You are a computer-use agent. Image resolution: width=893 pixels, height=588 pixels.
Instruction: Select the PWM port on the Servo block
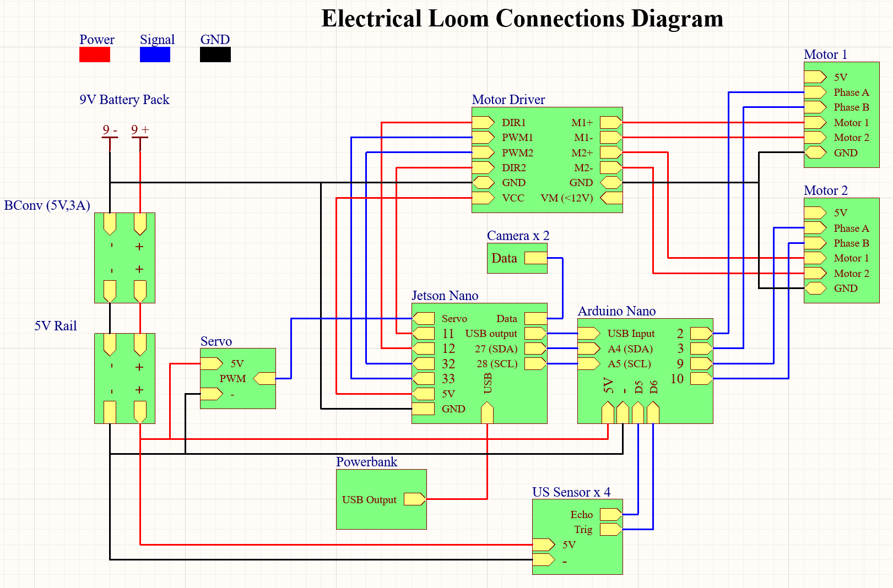point(264,378)
